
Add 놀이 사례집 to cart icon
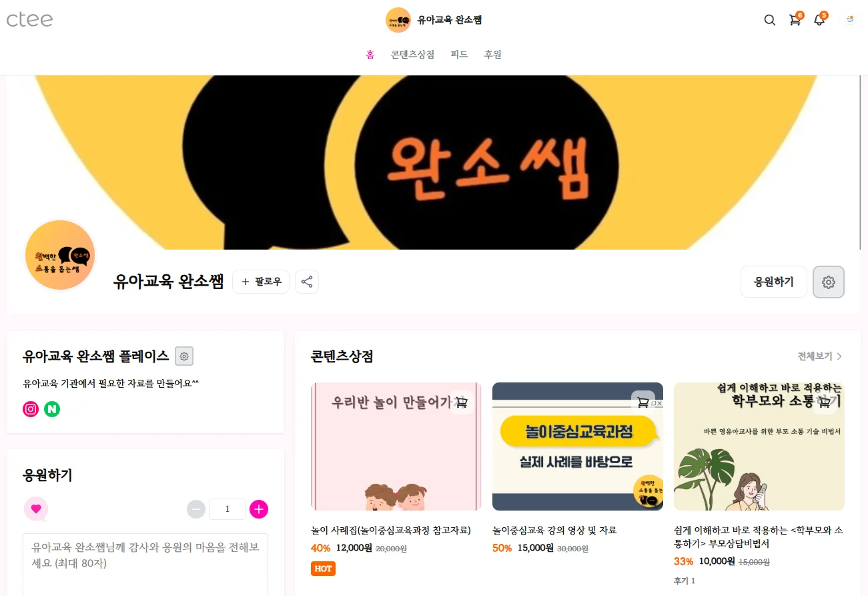click(462, 402)
